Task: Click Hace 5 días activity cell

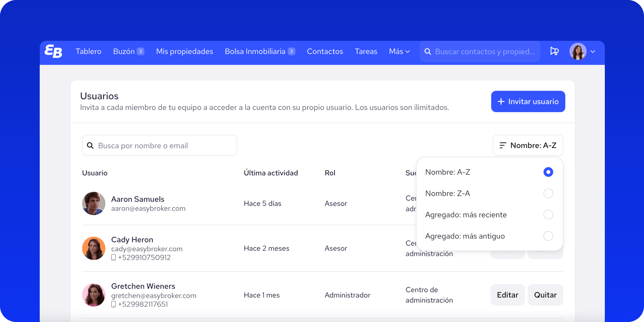Action: click(262, 203)
